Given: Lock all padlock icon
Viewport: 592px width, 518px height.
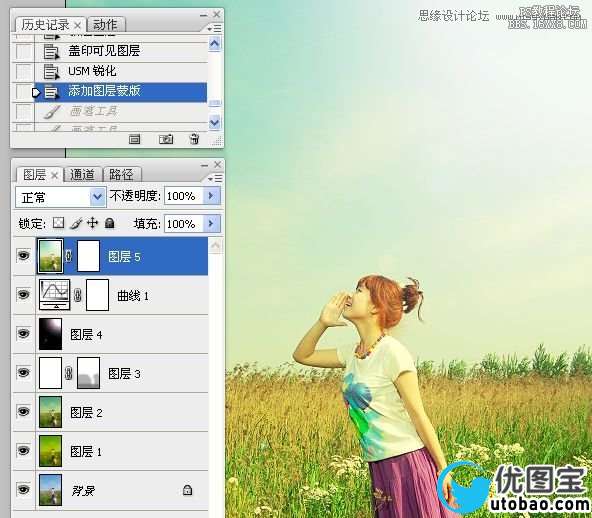Looking at the screenshot, I should point(109,223).
